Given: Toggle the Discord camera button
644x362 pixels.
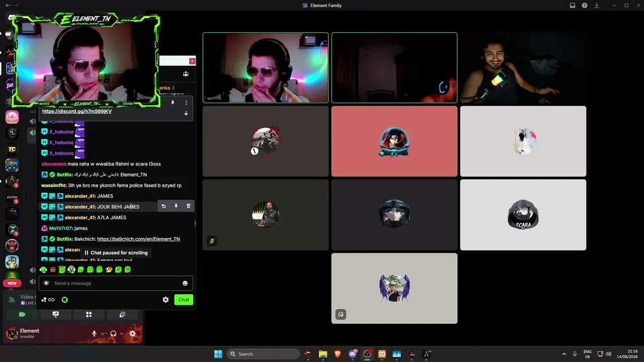Looking at the screenshot, I should [22, 314].
